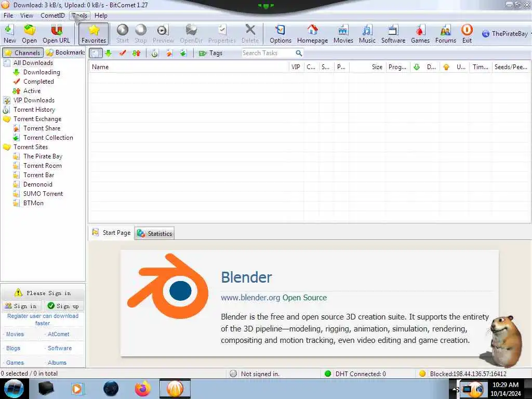Click the Stop task toolbar icon

tap(140, 34)
